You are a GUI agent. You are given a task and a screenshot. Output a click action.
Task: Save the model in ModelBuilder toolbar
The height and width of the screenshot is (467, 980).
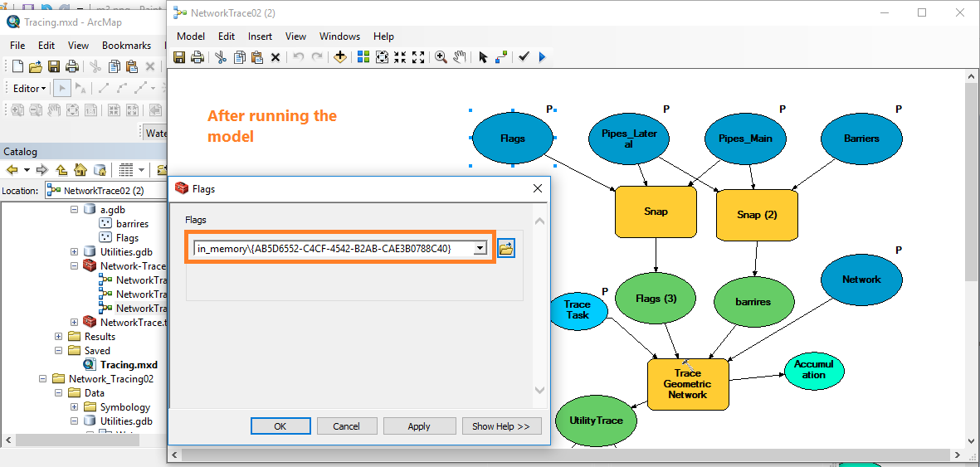179,57
